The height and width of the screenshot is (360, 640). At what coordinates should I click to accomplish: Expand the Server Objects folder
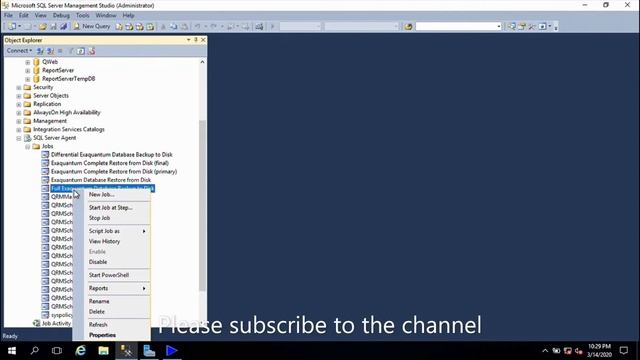pos(19,96)
